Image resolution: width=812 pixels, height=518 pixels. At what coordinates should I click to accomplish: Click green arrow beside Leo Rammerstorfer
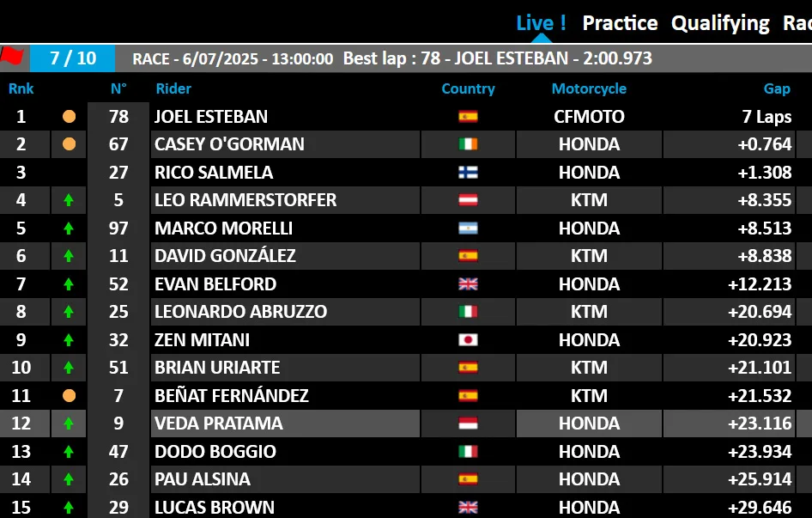[x=69, y=201]
